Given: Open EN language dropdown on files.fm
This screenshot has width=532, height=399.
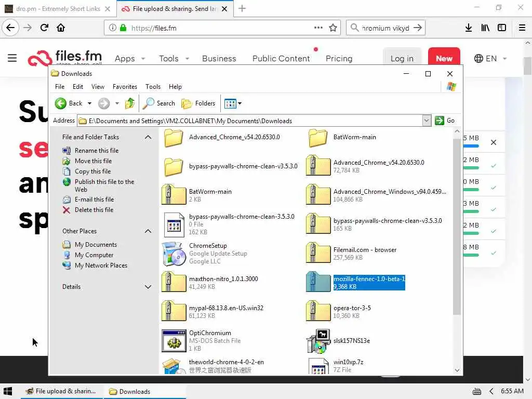Looking at the screenshot, I should pos(490,58).
